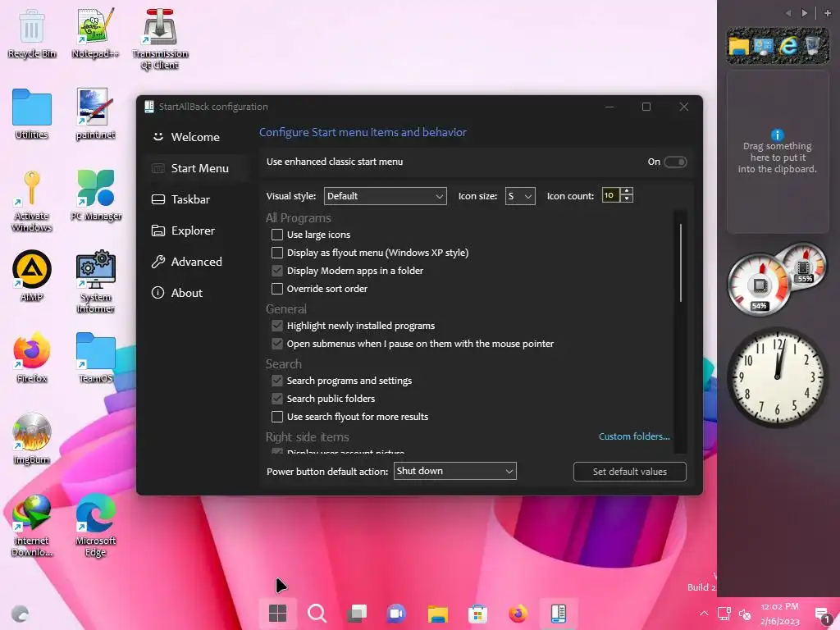Click the CPU meter gauge gadget
Image resolution: width=840 pixels, height=630 pixels.
coord(759,285)
